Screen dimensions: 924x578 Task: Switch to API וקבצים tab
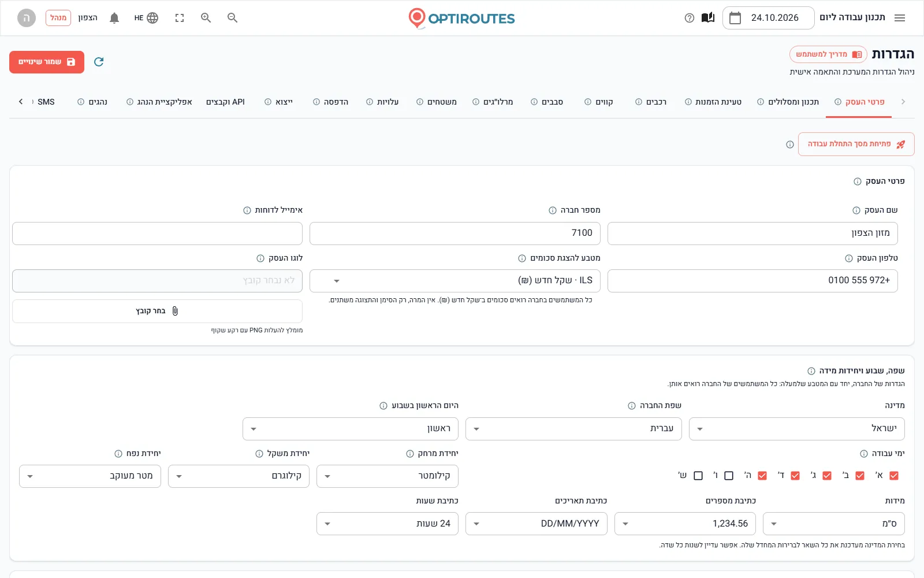(226, 102)
